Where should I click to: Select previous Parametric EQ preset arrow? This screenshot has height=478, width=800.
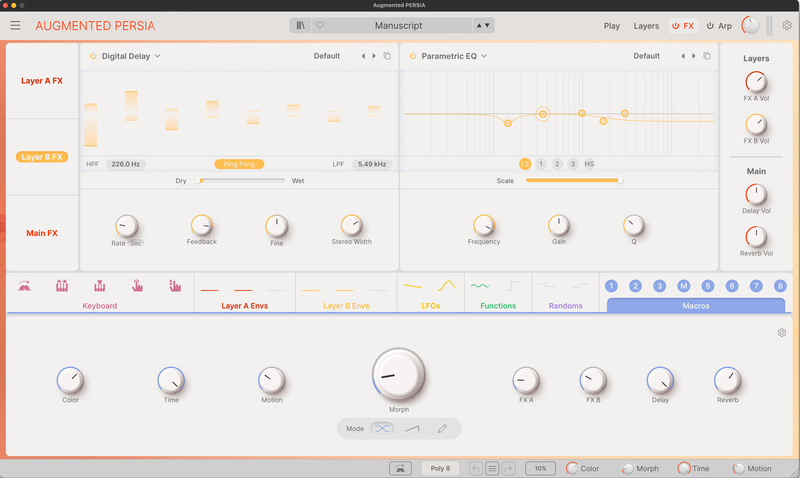point(683,56)
